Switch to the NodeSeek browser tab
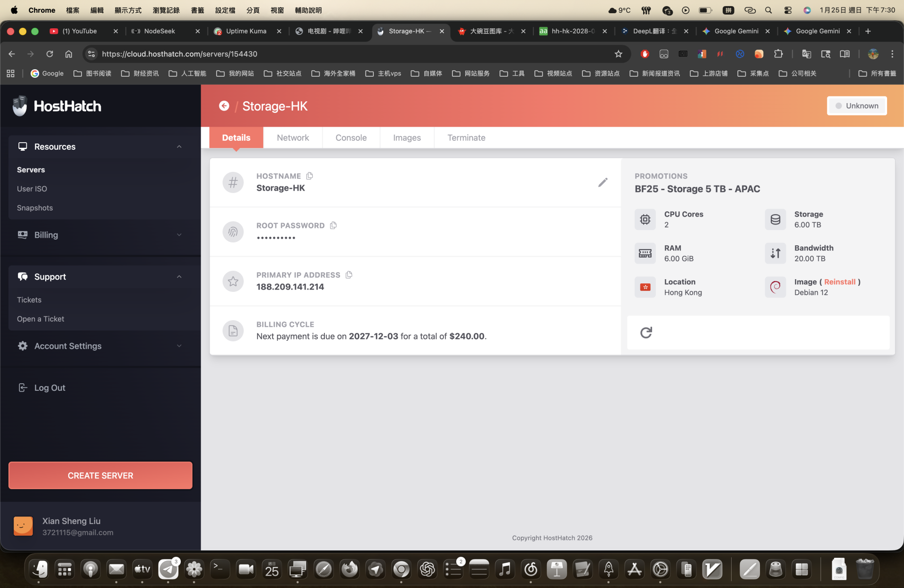Viewport: 904px width, 588px height. pyautogui.click(x=165, y=31)
